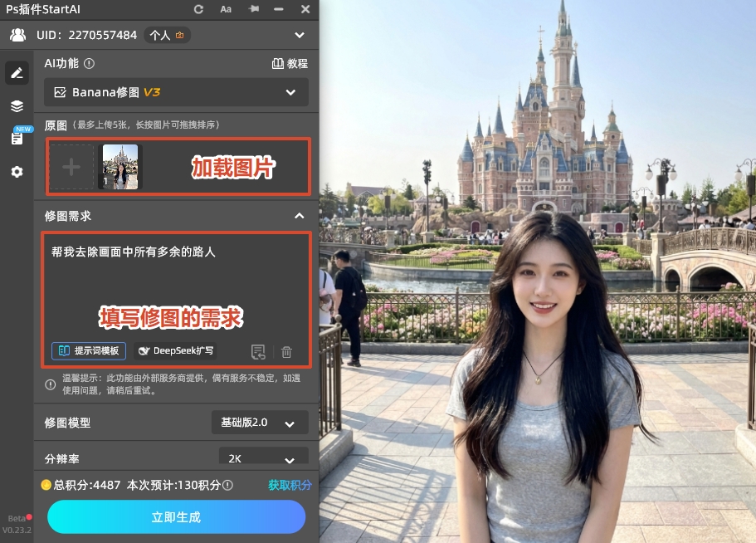The image size is (756, 543).
Task: Select the edit pen sidebar icon
Action: (17, 73)
